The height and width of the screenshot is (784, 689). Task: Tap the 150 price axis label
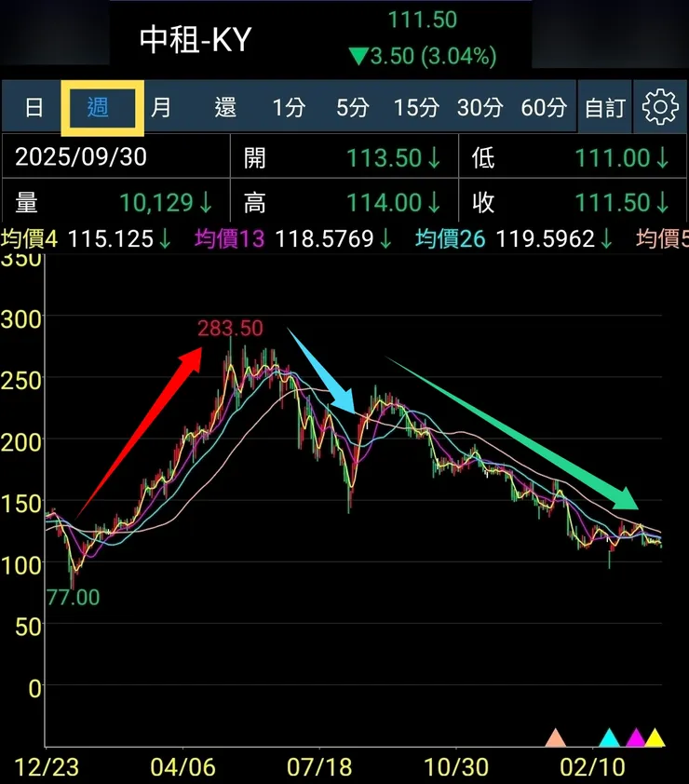(21, 504)
